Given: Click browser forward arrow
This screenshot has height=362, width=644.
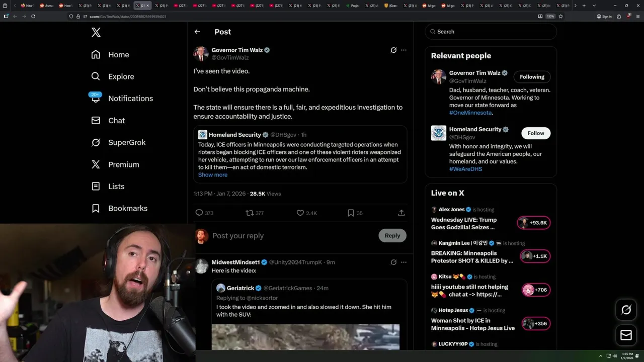Looking at the screenshot, I should [24, 16].
